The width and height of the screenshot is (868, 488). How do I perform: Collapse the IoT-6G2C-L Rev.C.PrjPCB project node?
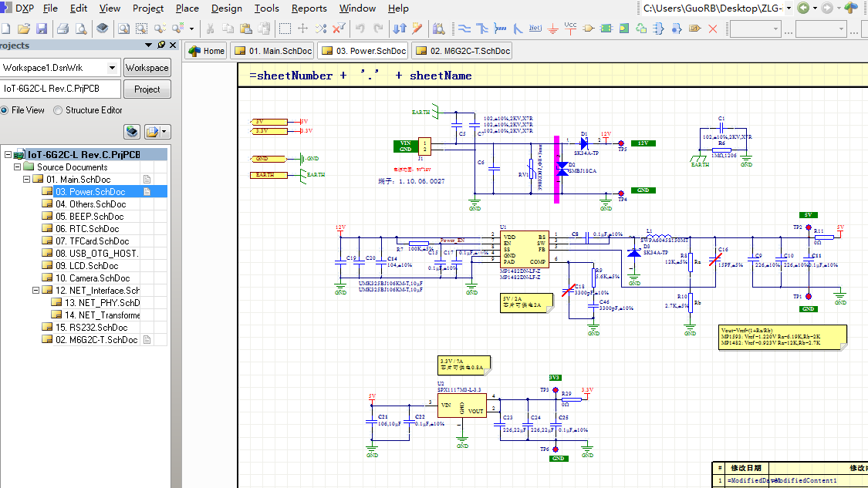point(8,154)
